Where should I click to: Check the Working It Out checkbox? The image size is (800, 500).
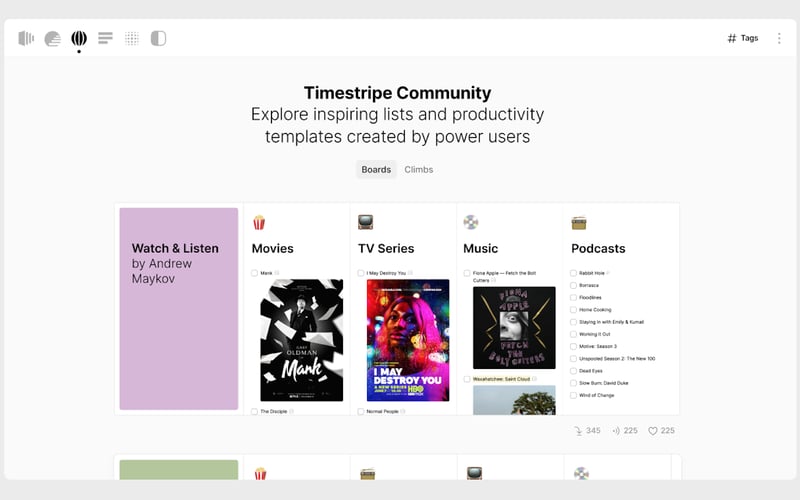click(x=573, y=334)
